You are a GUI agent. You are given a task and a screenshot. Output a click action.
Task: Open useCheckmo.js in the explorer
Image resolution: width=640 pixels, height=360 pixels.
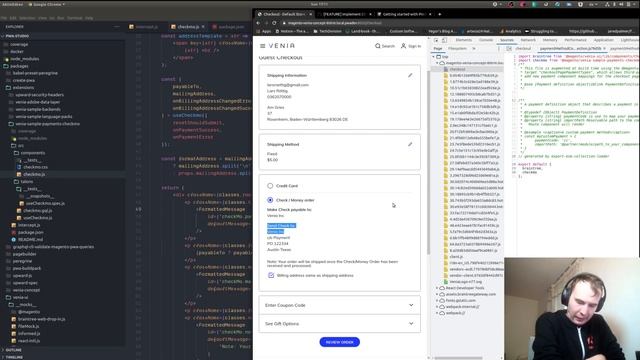click(x=38, y=218)
